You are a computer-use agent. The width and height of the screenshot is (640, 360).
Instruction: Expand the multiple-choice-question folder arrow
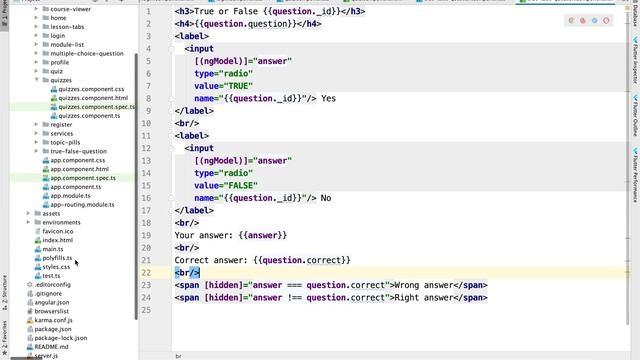point(37,53)
